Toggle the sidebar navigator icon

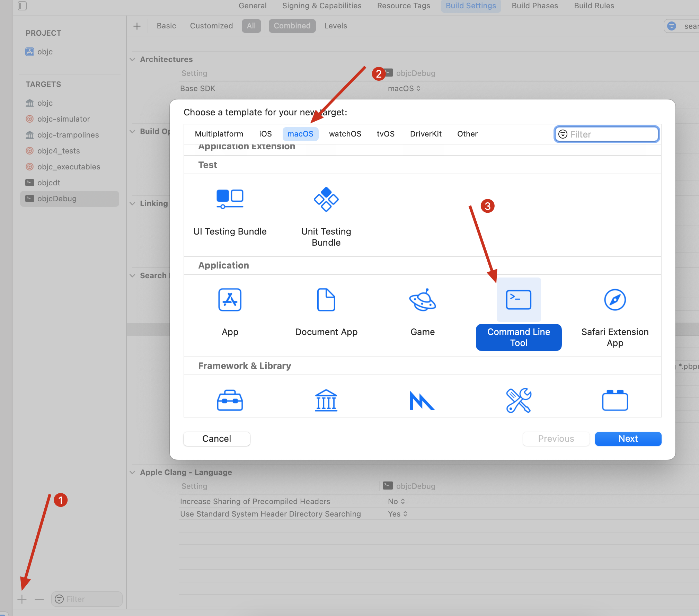click(x=22, y=6)
